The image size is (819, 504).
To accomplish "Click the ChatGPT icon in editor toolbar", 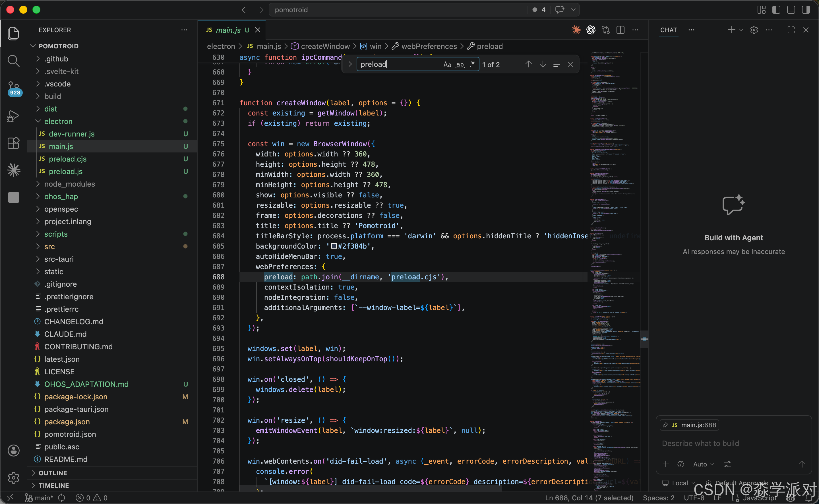I will pyautogui.click(x=591, y=30).
